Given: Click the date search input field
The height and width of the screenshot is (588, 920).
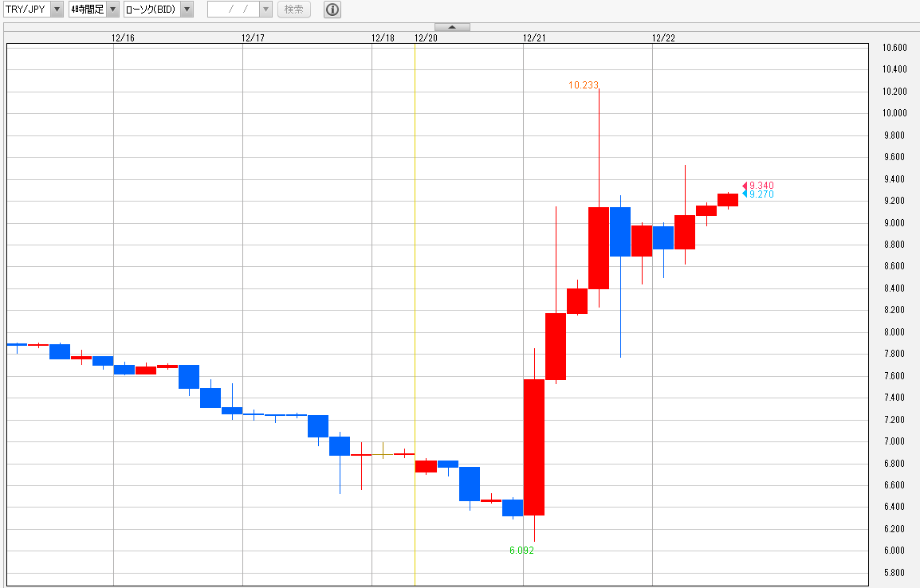Looking at the screenshot, I should pyautogui.click(x=234, y=10).
